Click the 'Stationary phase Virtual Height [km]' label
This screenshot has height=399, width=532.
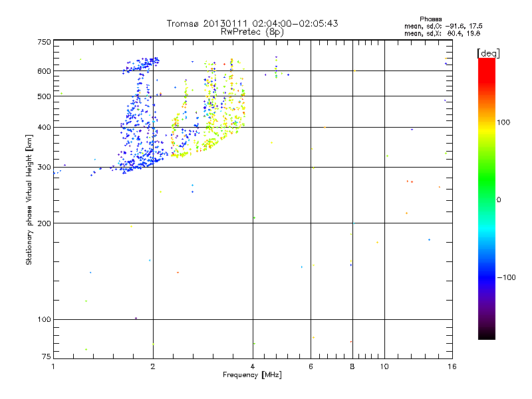[29, 199]
